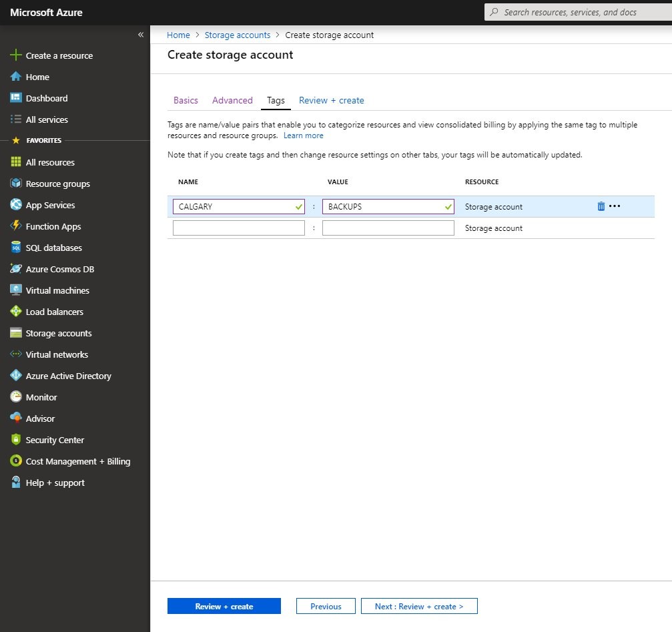Click the Storage accounts sidebar icon

[x=16, y=333]
